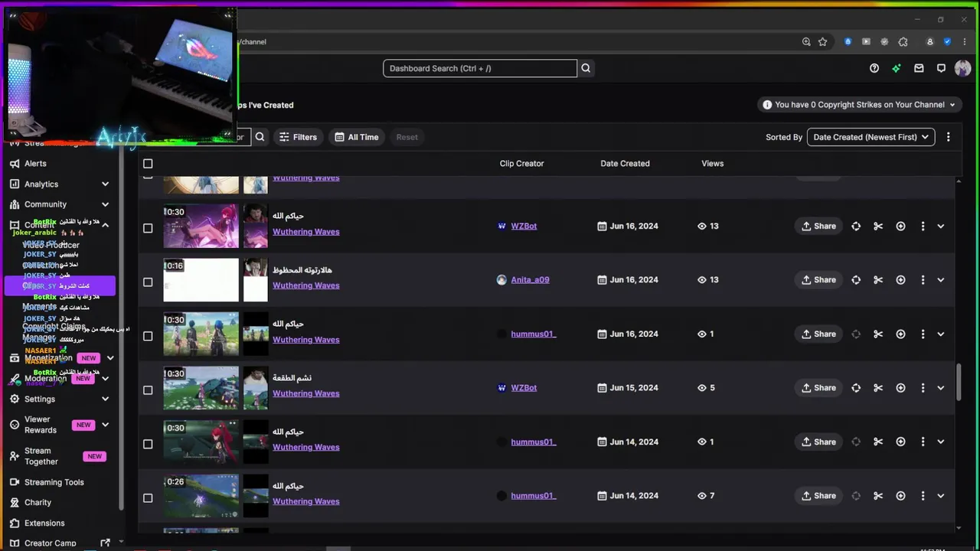The image size is (980, 551).
Task: Click the Dashboard Search magnifier button
Action: coord(586,68)
